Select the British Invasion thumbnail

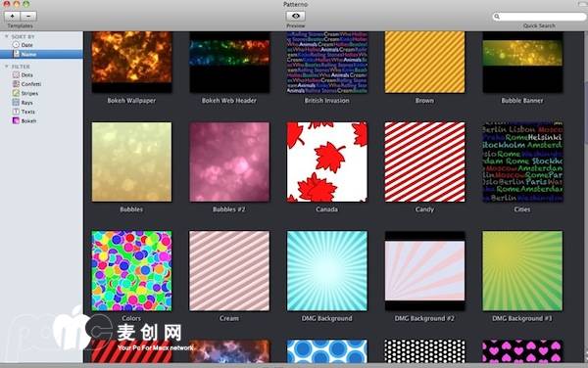[x=327, y=62]
